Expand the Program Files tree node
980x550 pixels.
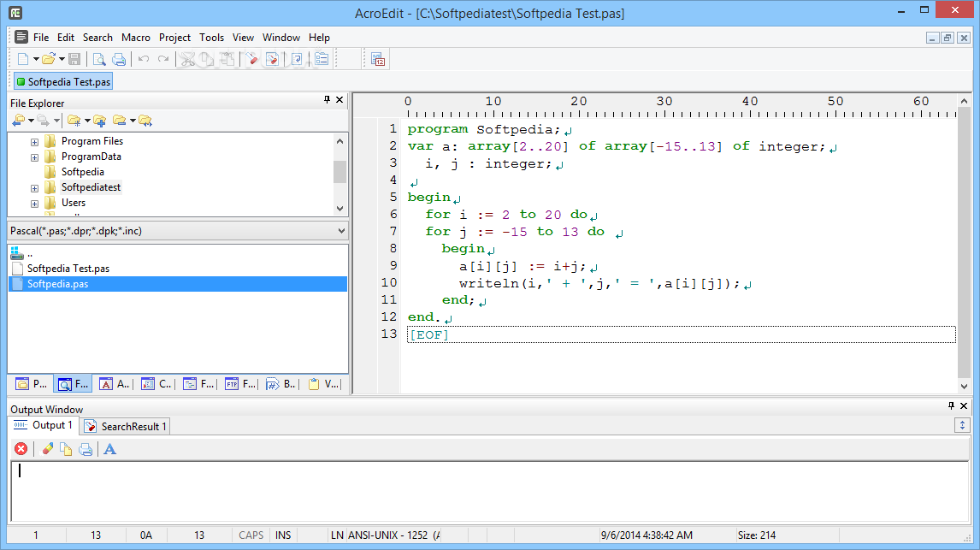click(x=34, y=142)
